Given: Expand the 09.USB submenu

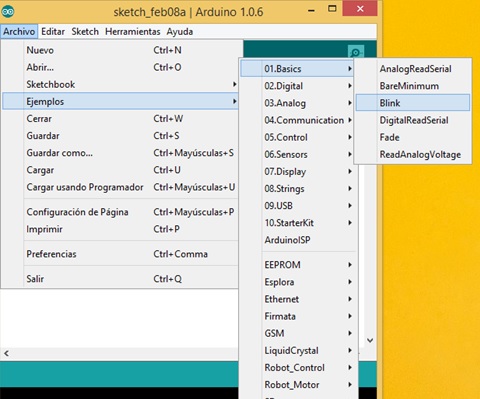Looking at the screenshot, I should tap(298, 206).
